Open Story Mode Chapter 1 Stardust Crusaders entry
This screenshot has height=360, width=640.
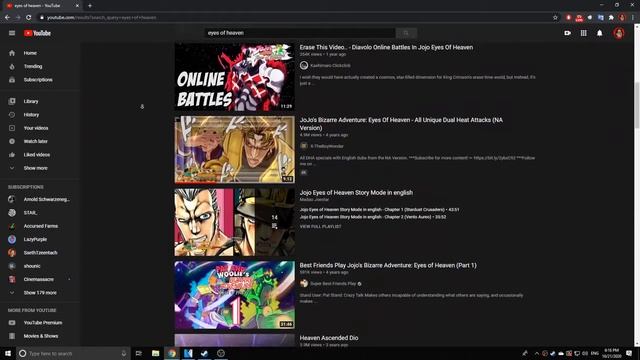point(379,210)
